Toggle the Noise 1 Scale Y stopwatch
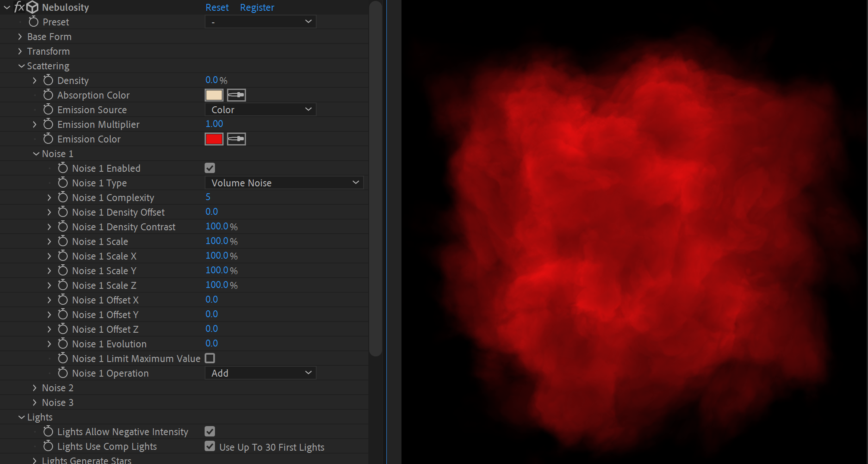This screenshot has width=868, height=464. [63, 270]
